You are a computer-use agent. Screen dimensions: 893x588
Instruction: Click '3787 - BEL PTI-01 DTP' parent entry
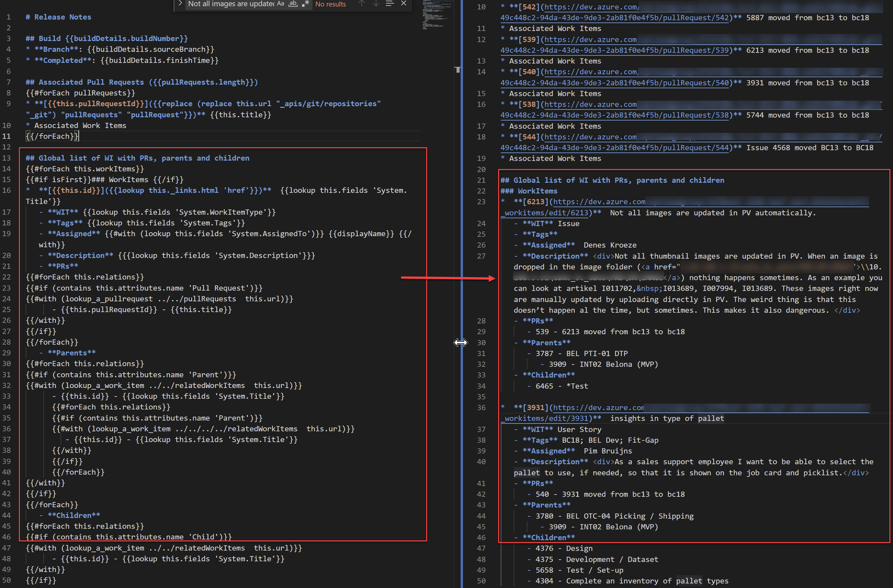tap(577, 353)
